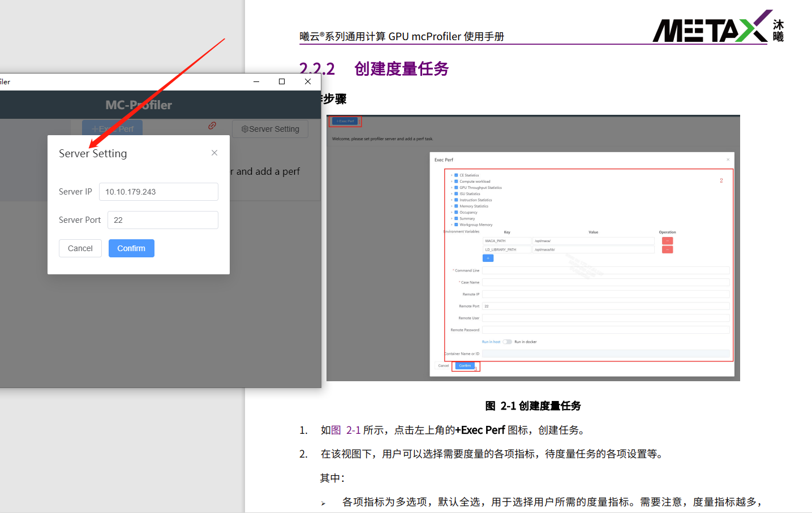Click the gear Server Setting button
The image size is (812, 513).
coord(270,129)
